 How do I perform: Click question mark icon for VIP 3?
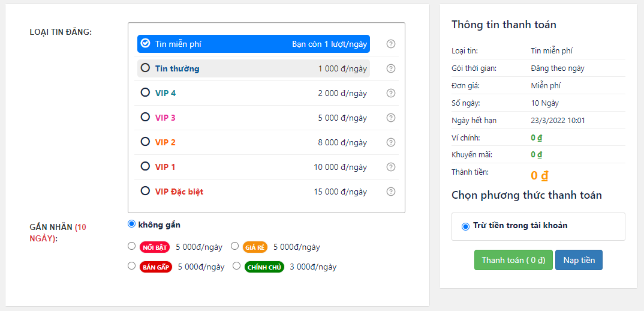coord(391,118)
